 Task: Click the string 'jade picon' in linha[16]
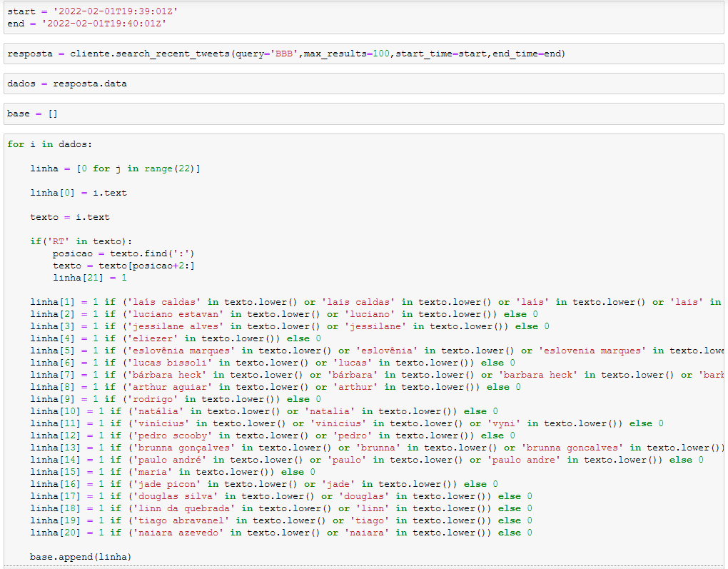tap(167, 484)
